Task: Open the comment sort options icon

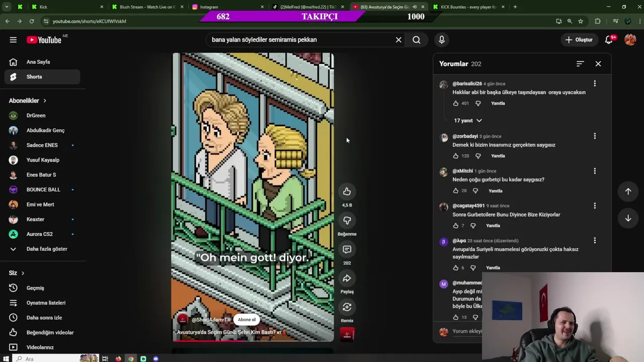Action: click(580, 64)
